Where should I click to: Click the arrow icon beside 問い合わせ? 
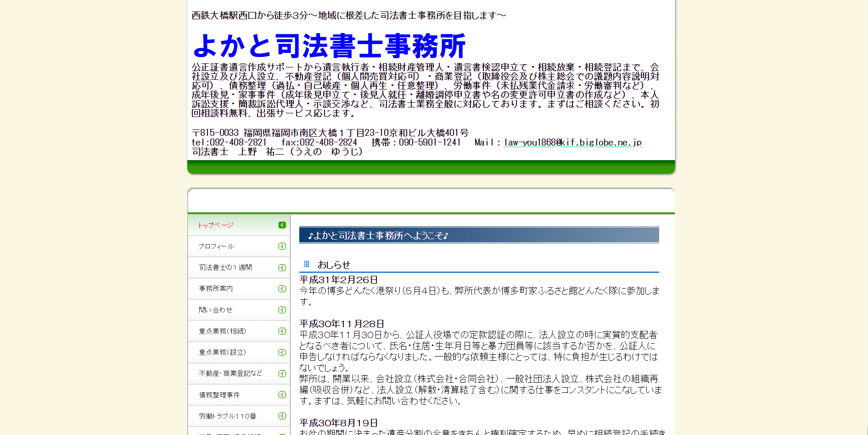tap(282, 310)
